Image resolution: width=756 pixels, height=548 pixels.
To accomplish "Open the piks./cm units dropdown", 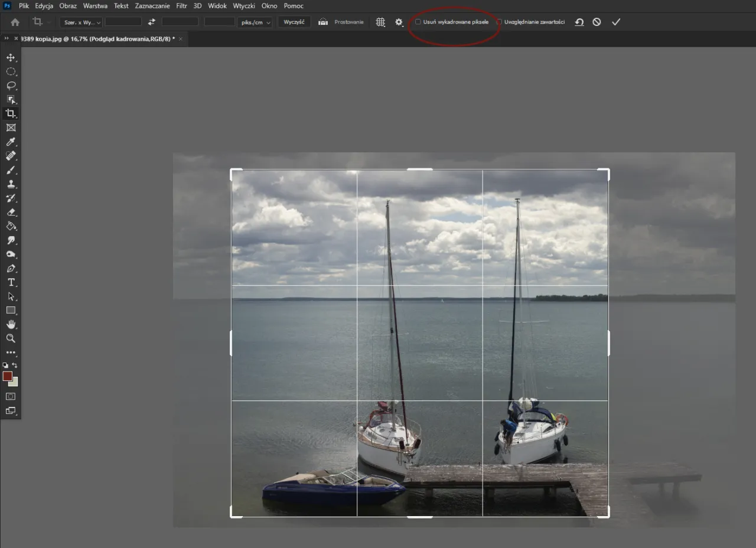I will point(255,22).
